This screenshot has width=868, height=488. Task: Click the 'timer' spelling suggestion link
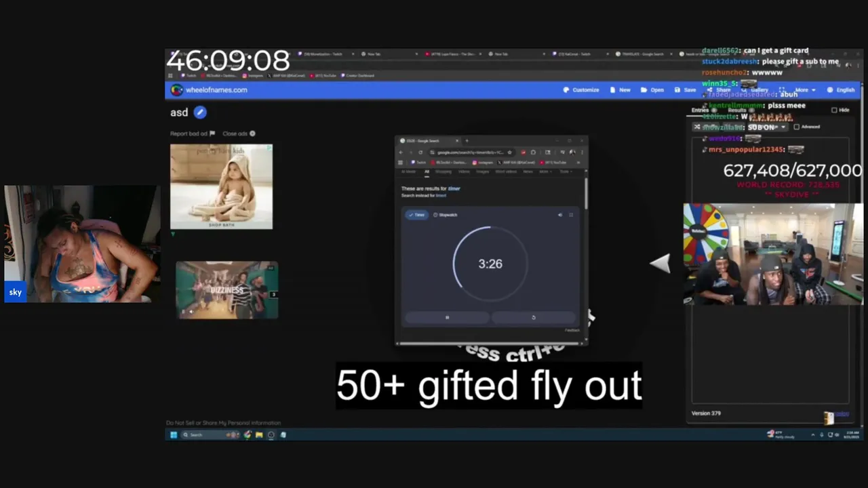(454, 188)
